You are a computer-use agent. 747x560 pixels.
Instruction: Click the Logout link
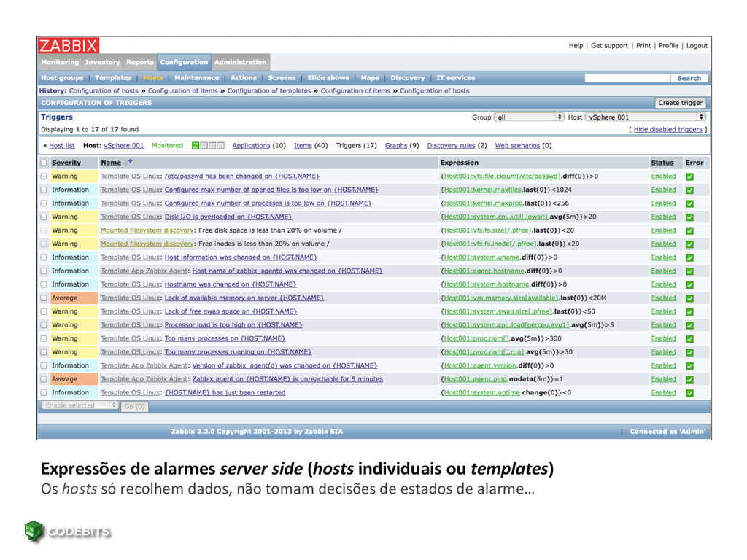[x=697, y=46]
